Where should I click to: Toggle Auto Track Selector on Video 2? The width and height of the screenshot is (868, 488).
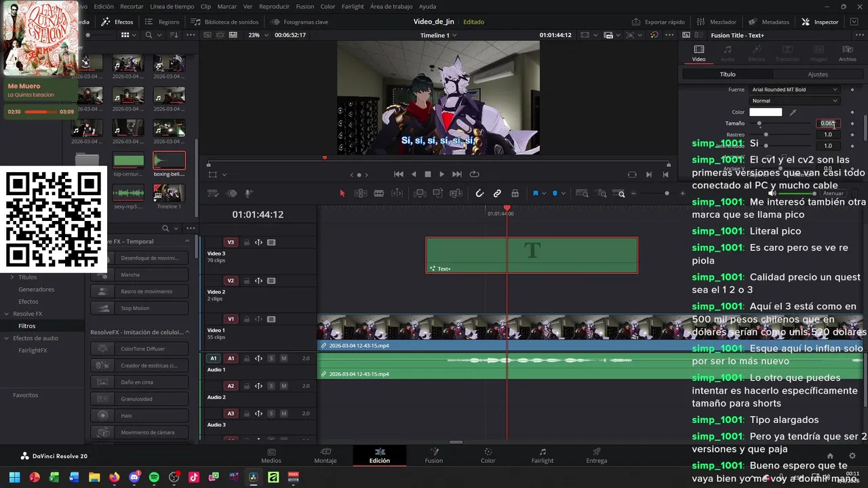tap(258, 281)
